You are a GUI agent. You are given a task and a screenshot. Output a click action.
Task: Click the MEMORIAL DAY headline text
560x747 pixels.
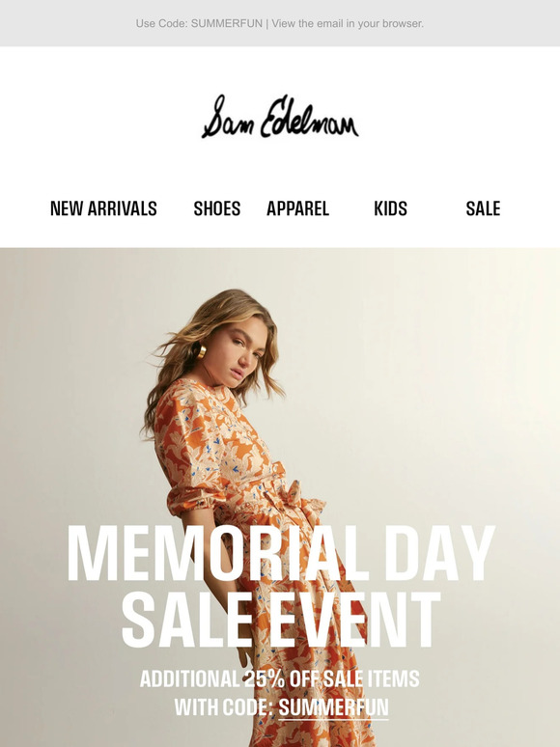tap(280, 554)
